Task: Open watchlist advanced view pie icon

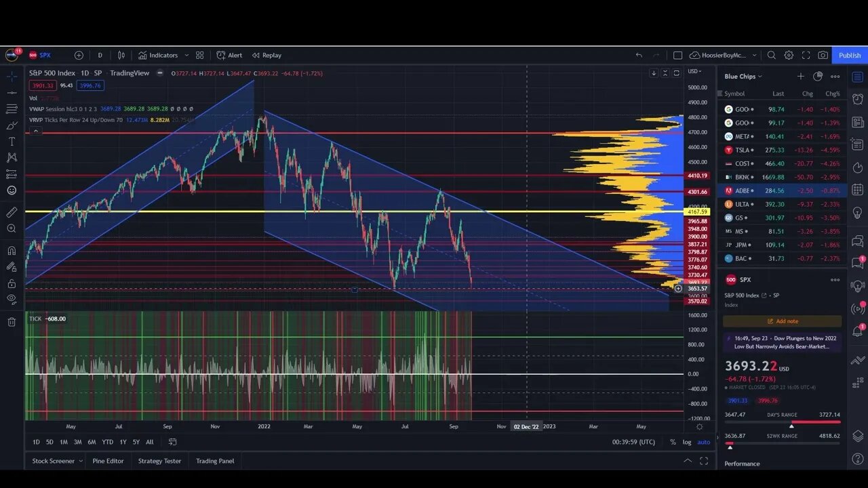Action: 818,77
